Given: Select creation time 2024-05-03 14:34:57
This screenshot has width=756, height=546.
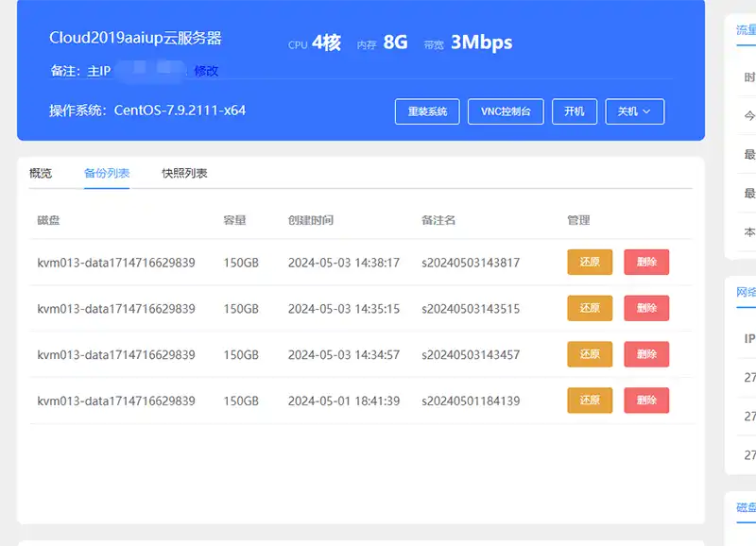Looking at the screenshot, I should (x=344, y=355).
